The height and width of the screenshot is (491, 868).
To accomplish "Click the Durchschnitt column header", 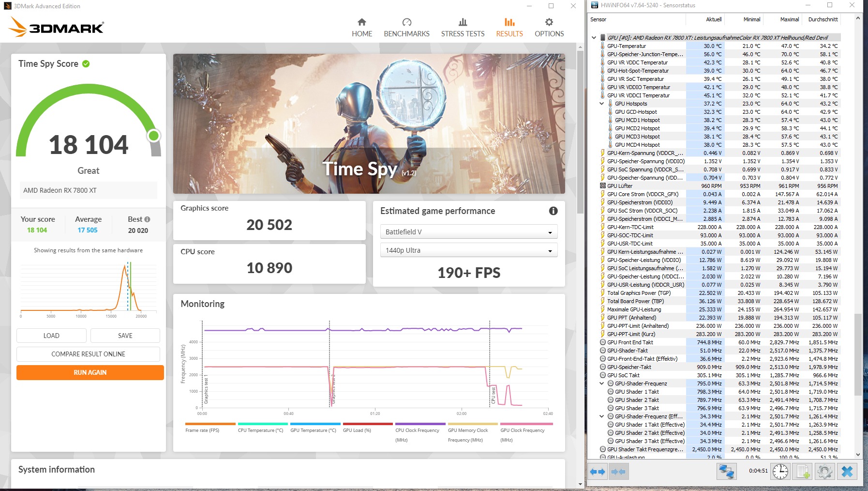I will (x=821, y=19).
